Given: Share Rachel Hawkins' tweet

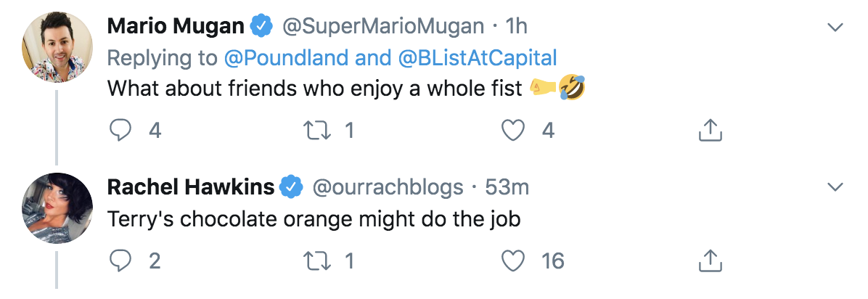Looking at the screenshot, I should (709, 260).
